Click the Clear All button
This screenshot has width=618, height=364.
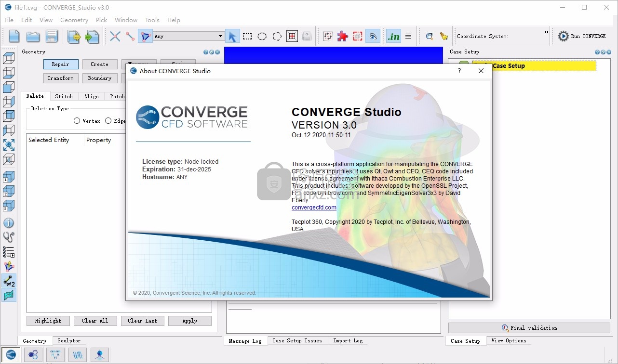pos(95,321)
